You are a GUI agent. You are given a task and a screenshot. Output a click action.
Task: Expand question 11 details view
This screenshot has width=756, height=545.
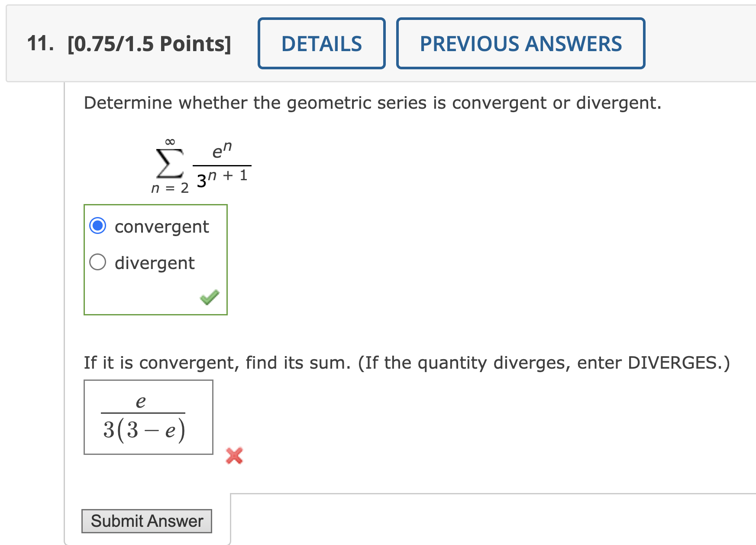click(322, 43)
